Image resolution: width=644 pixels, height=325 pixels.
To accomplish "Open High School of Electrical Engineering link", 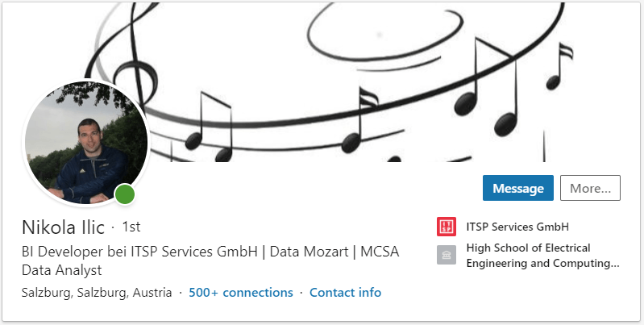I will point(542,255).
